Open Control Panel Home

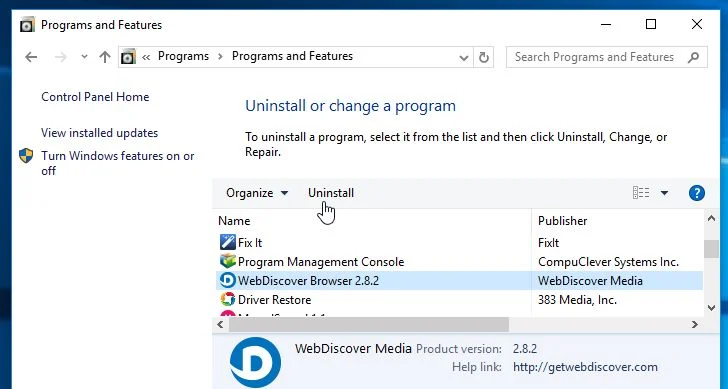(x=95, y=97)
